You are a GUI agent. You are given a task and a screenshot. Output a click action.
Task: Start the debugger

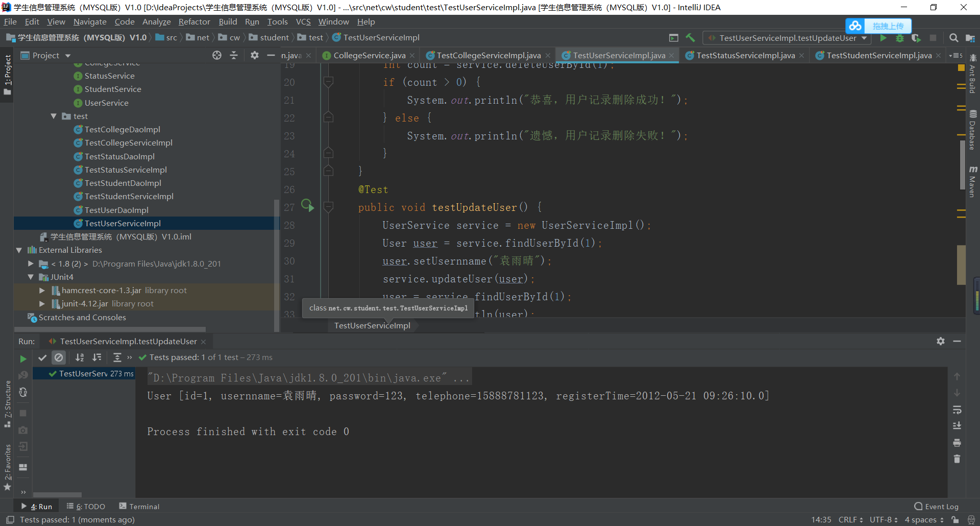(899, 38)
